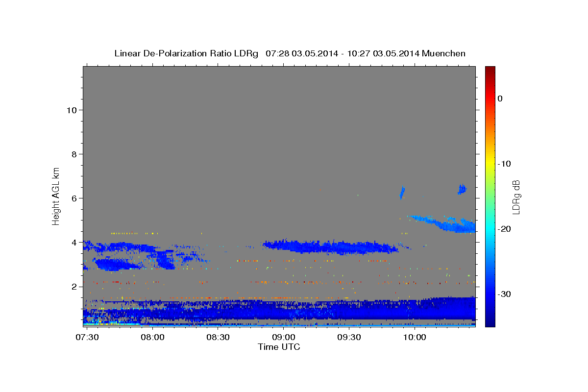
Task: Click the 'Muenchen' location in the title
Action: click(x=443, y=53)
